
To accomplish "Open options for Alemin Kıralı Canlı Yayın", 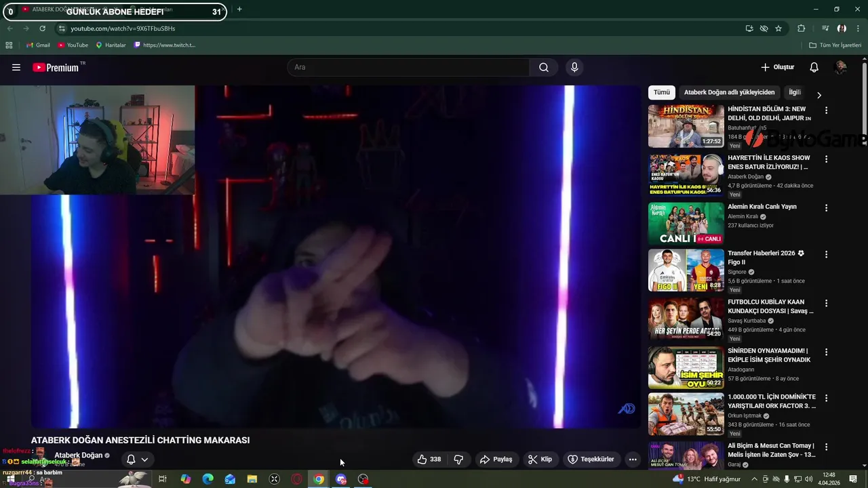I will [826, 207].
